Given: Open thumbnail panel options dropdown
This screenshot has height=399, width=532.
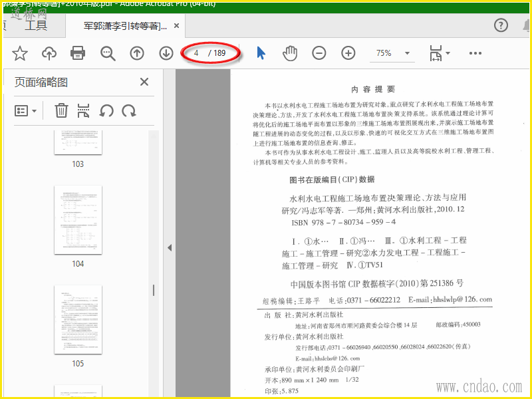Looking at the screenshot, I should point(25,110).
